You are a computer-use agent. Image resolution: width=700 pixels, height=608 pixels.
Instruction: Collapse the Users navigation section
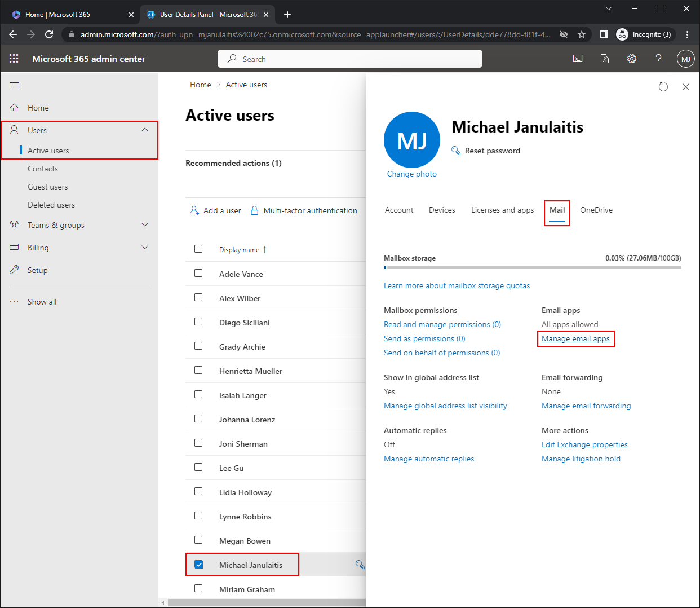145,130
